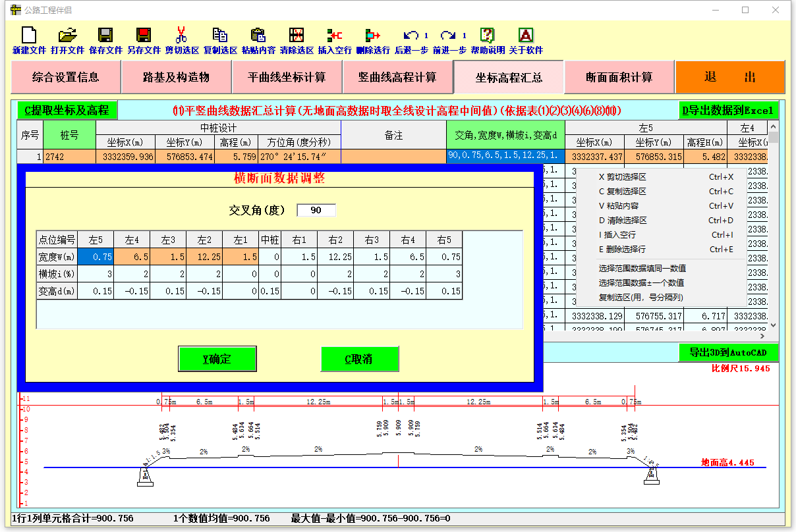Select the 左5 width cell 0.75
Screen dimensions: 796x532
tap(96, 257)
